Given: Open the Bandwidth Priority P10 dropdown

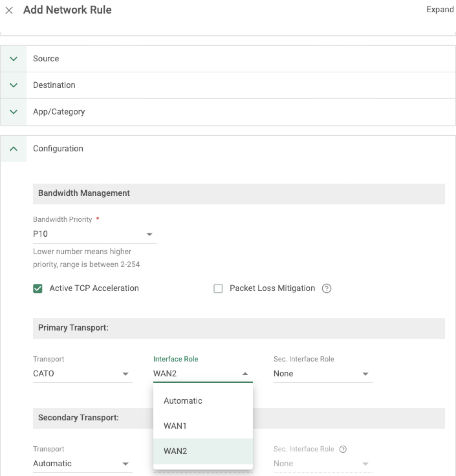Looking at the screenshot, I should point(94,234).
